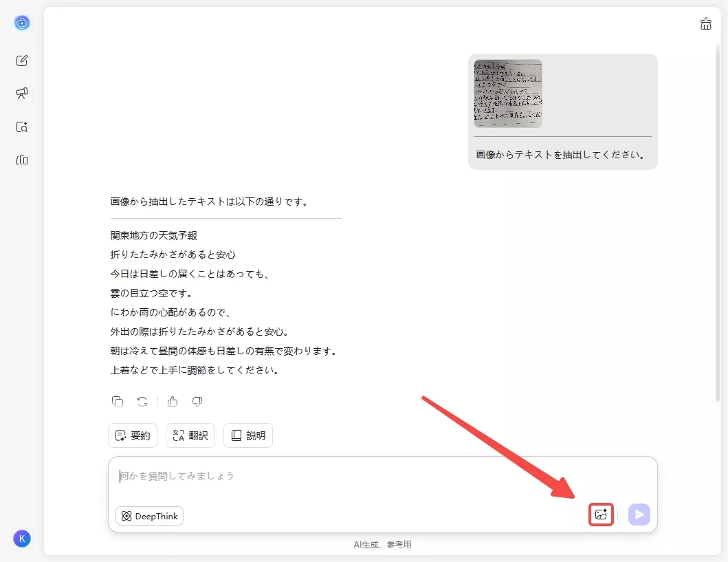
Task: Start a new chat with the pencil icon
Action: 21,60
